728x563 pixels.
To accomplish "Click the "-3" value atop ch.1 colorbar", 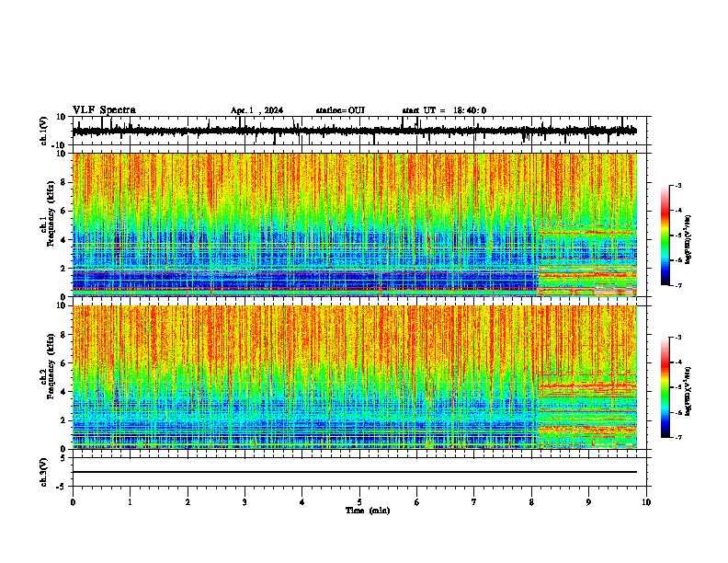I will 677,185.
